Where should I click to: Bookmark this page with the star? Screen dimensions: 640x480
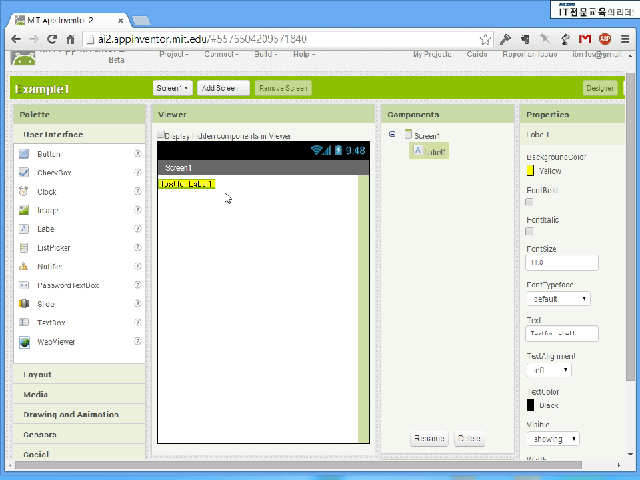tap(485, 39)
